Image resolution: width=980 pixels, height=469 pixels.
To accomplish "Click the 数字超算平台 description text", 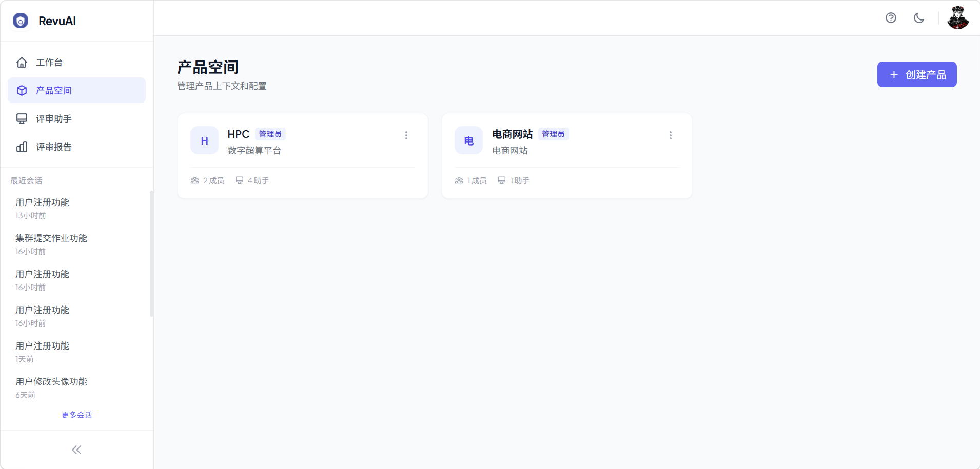I will (254, 150).
